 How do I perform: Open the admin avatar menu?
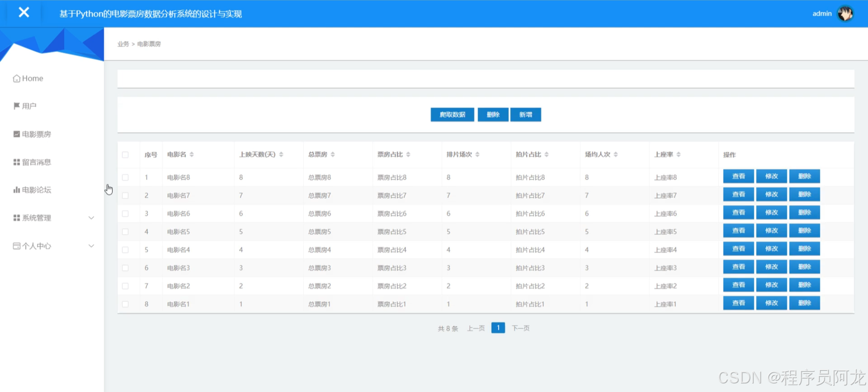pos(845,14)
